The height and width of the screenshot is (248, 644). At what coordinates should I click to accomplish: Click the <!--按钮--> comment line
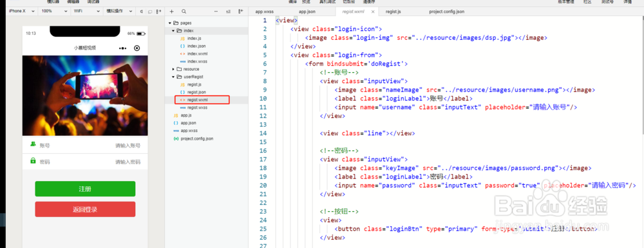339,211
